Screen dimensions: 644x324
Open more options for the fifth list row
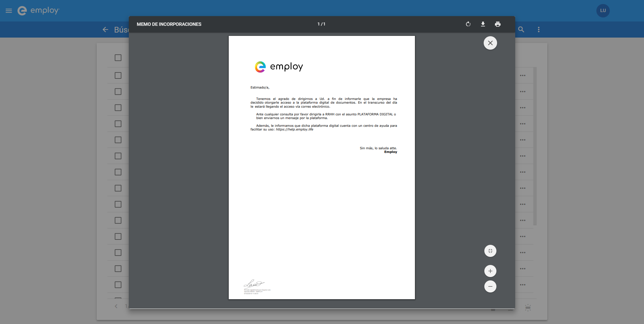pyautogui.click(x=523, y=140)
